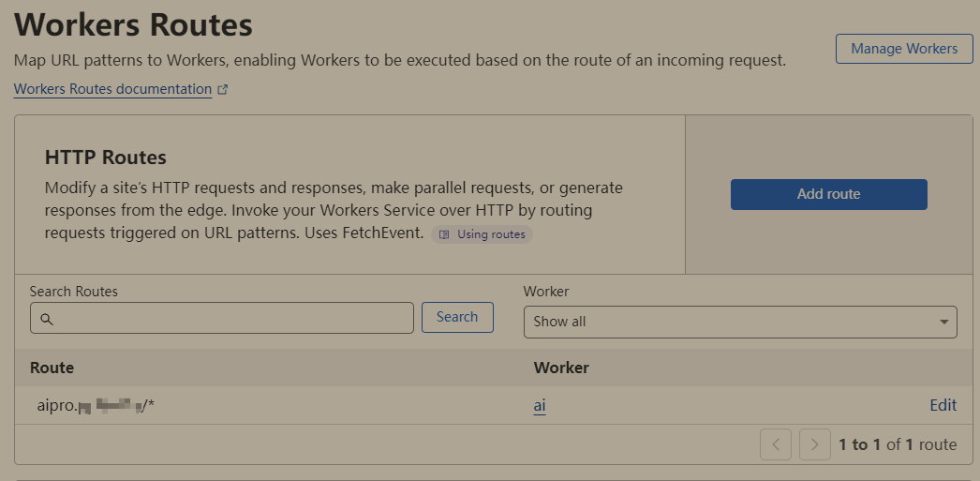Expand the Show all worker selector
980x481 pixels.
coord(740,322)
